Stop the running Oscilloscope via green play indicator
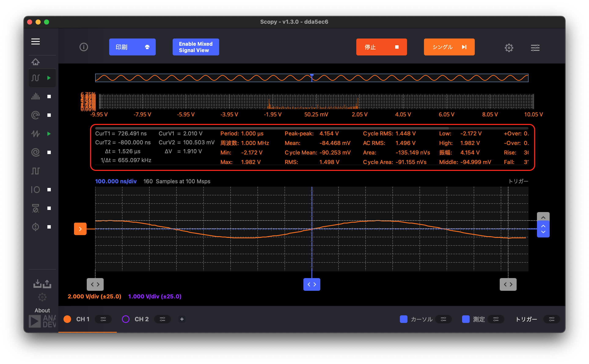Screen dimensions: 589x364 click(49, 78)
